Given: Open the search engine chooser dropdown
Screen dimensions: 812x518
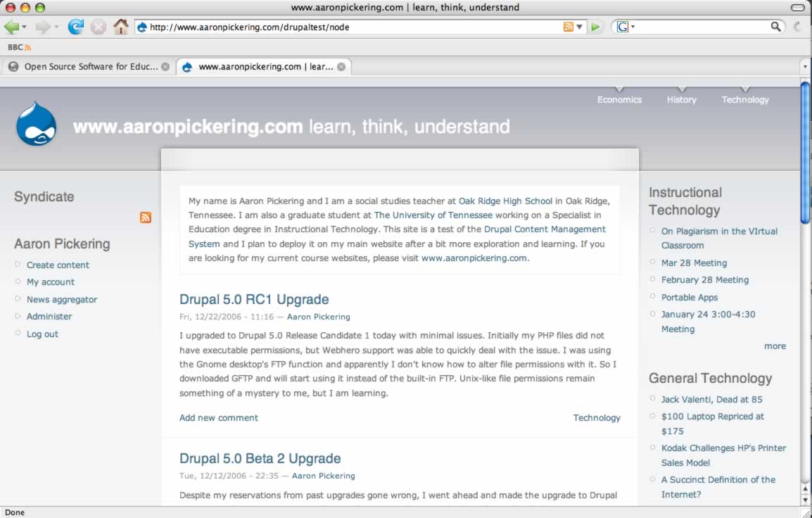Looking at the screenshot, I should coord(633,27).
